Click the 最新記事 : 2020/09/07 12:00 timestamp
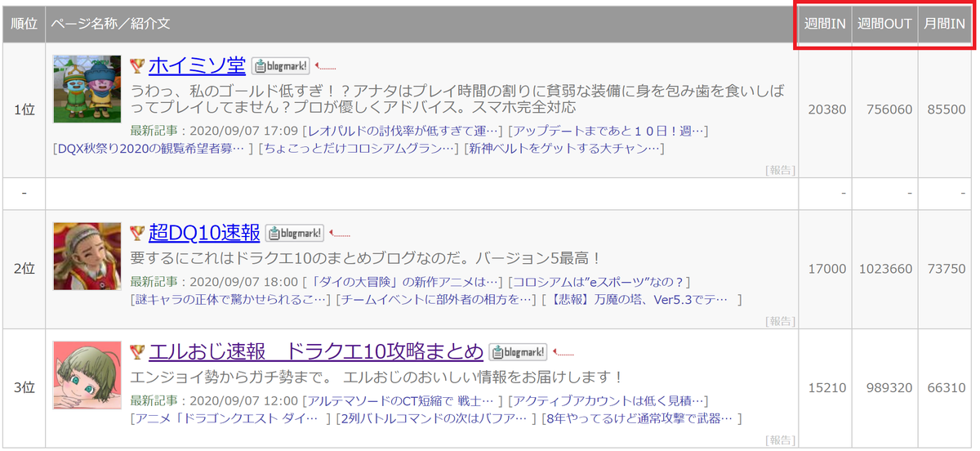The height and width of the screenshot is (451, 980). (x=214, y=400)
